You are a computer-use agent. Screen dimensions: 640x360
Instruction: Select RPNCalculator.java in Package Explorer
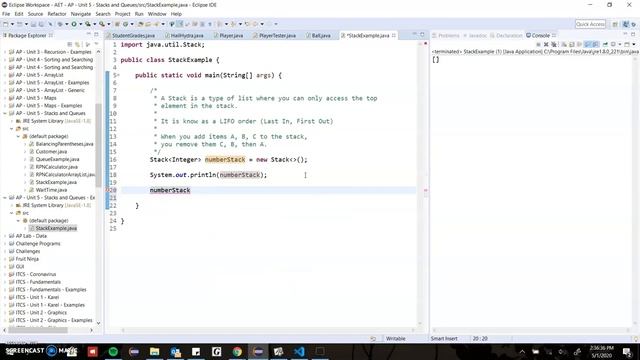pyautogui.click(x=56, y=167)
